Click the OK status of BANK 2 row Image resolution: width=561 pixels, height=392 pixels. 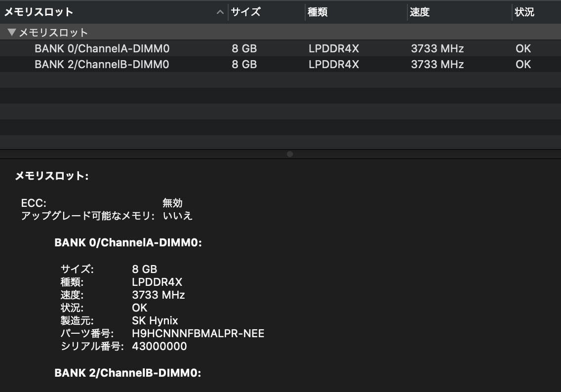point(523,64)
